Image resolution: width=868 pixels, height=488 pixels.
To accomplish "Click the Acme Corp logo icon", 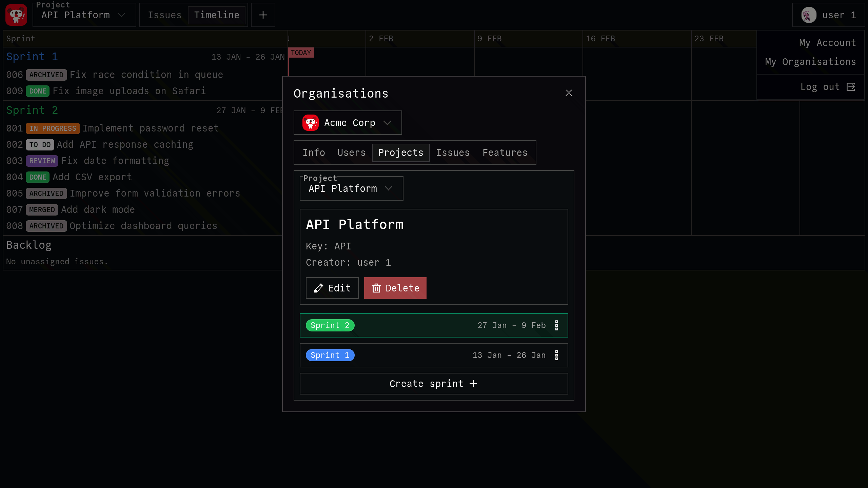I will pyautogui.click(x=310, y=123).
